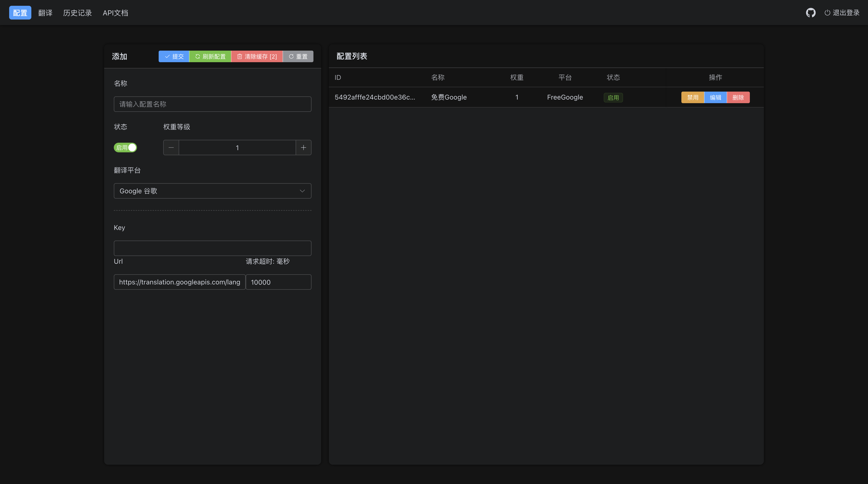Click the 退出登录 logout button
Screen dimensions: 868x484
point(842,13)
